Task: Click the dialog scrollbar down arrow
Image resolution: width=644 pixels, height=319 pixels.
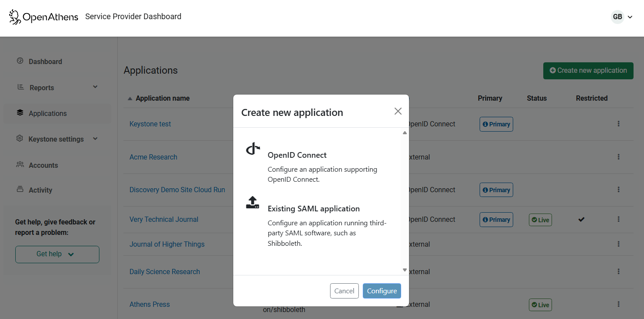Action: [x=404, y=270]
